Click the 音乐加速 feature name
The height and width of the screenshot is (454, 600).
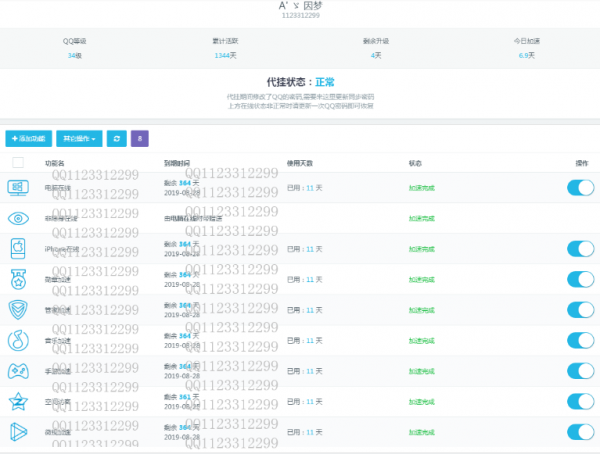[58, 341]
